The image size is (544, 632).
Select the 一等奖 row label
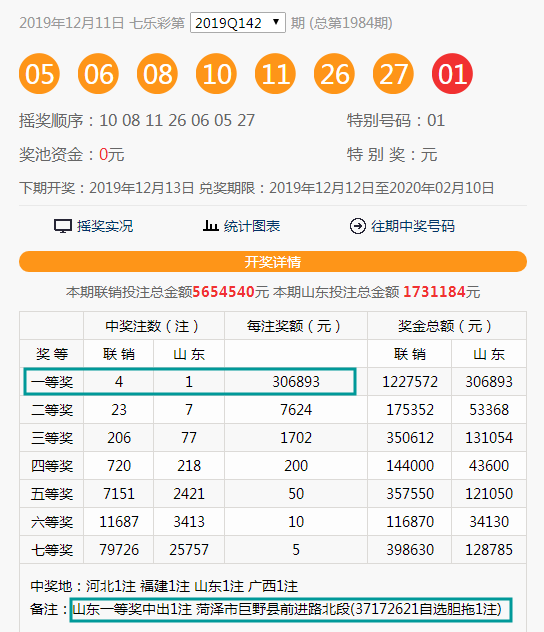point(52,382)
